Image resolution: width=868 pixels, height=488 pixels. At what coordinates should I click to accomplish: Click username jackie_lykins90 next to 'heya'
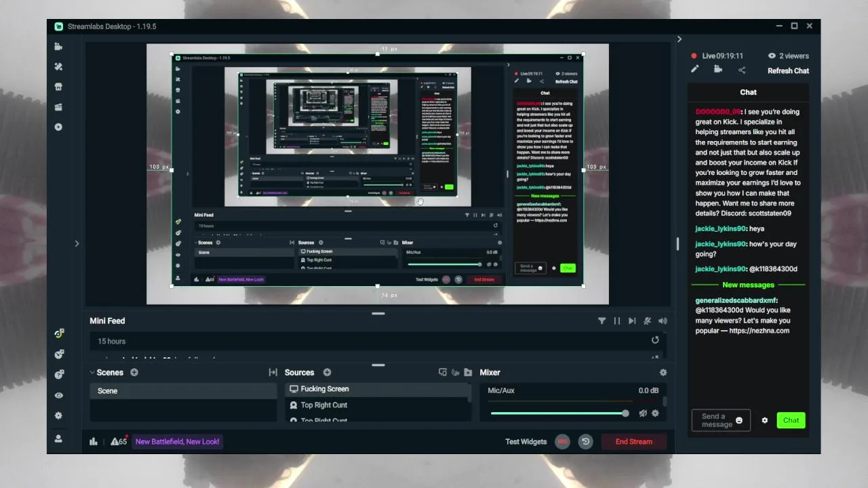point(721,229)
